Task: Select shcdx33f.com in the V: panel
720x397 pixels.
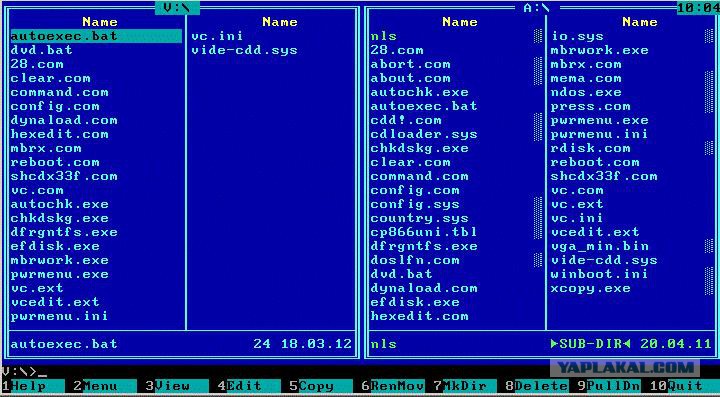Action: [x=64, y=176]
